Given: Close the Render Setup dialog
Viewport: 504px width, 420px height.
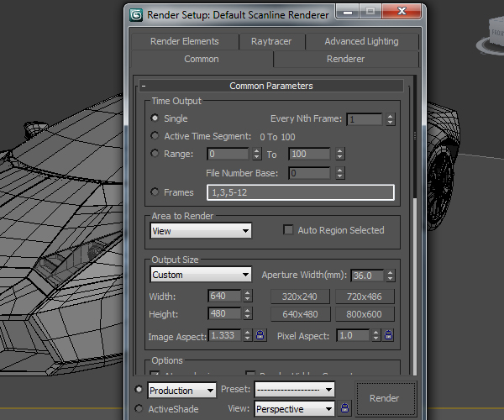Looking at the screenshot, I should (x=402, y=12).
